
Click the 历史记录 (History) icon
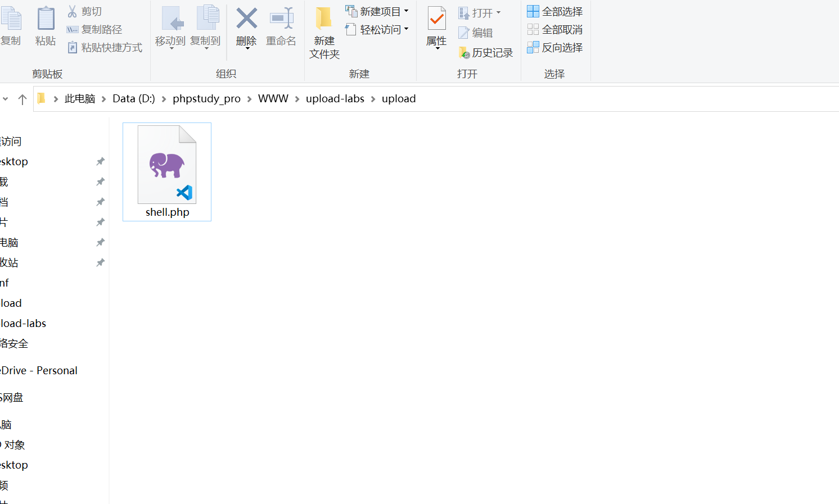(x=464, y=52)
